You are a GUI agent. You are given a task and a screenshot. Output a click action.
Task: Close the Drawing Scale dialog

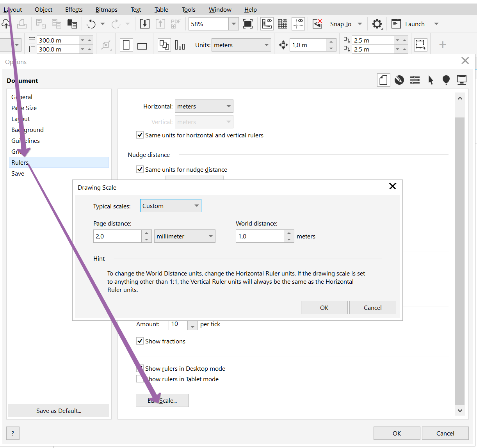[x=393, y=186]
